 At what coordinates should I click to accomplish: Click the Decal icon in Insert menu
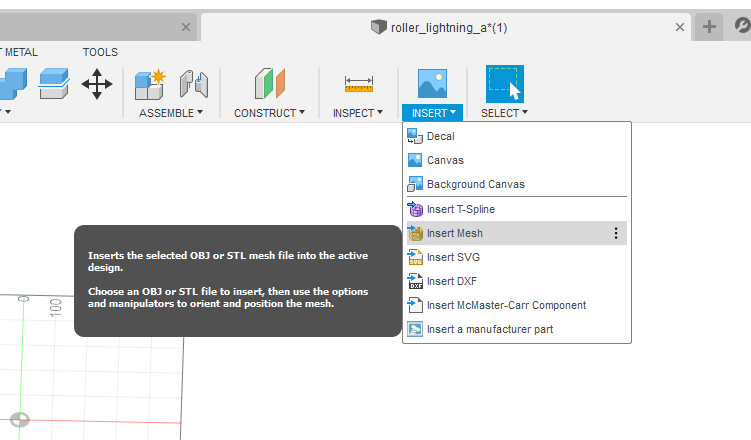(x=415, y=136)
